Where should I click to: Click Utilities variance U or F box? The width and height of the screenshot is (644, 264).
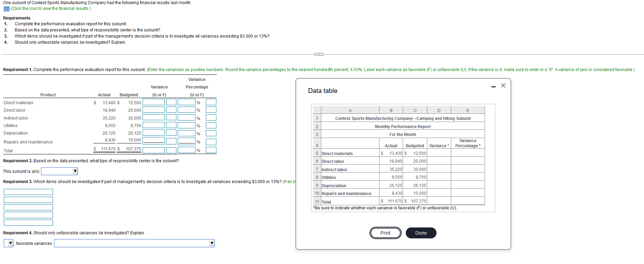point(171,125)
